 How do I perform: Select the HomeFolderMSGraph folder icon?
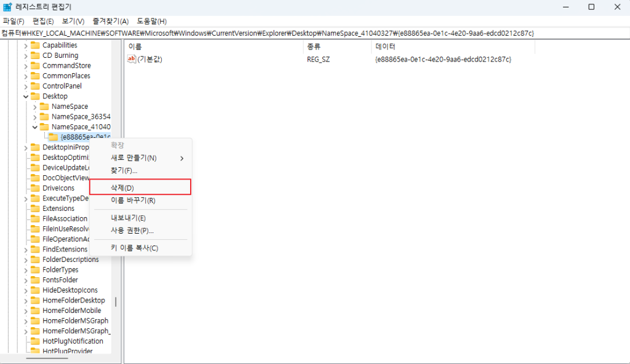[35, 320]
